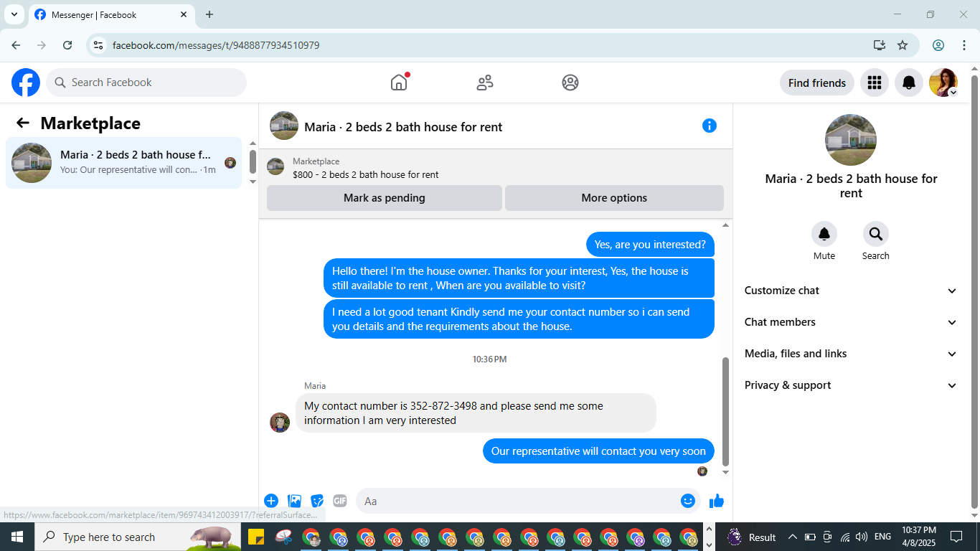The height and width of the screenshot is (551, 980).
Task: Open more actions plus icon
Action: pyautogui.click(x=271, y=501)
